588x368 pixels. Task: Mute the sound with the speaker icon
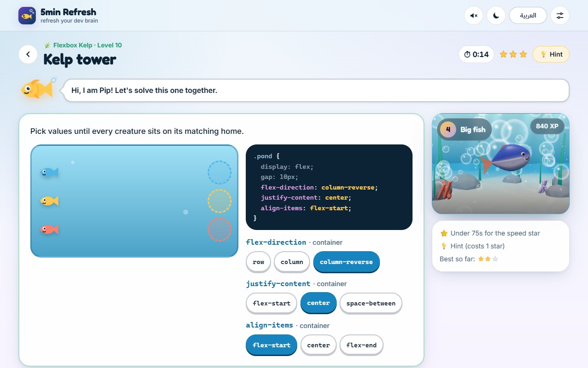tap(474, 16)
